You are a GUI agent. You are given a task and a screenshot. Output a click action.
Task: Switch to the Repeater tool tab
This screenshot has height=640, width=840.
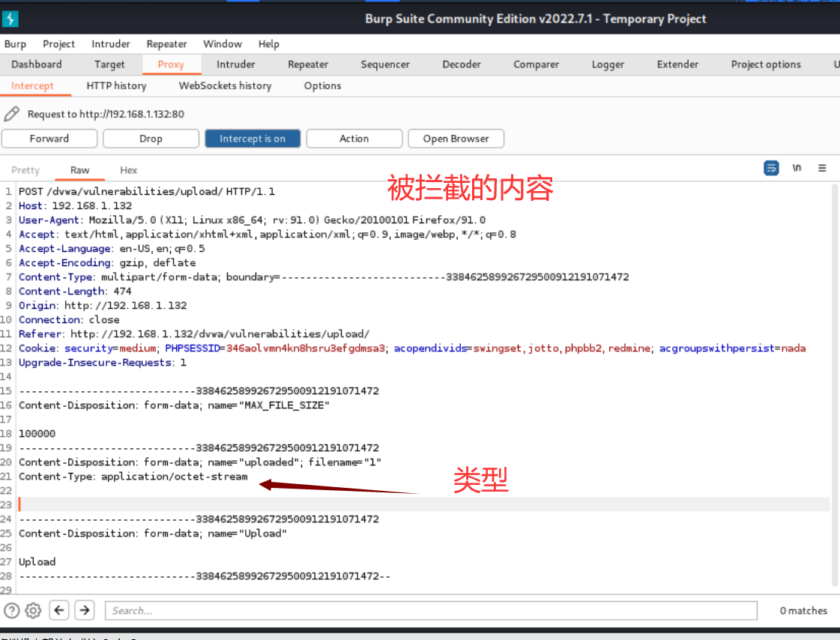coord(308,64)
